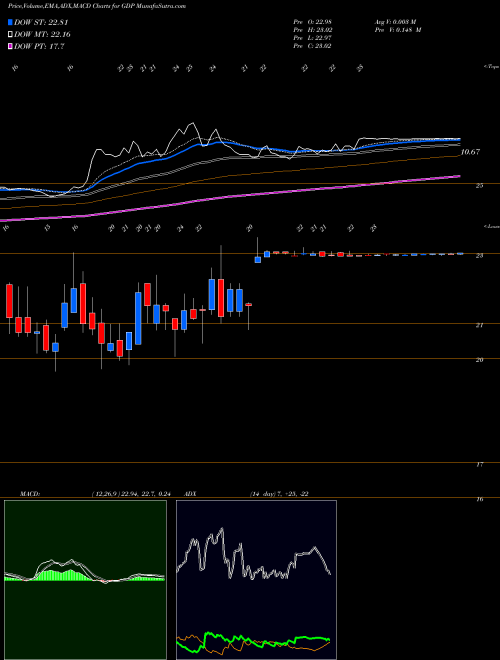Select the 'DOW MT: 22.16' legend label
The height and width of the screenshot is (660, 500).
tap(41, 35)
